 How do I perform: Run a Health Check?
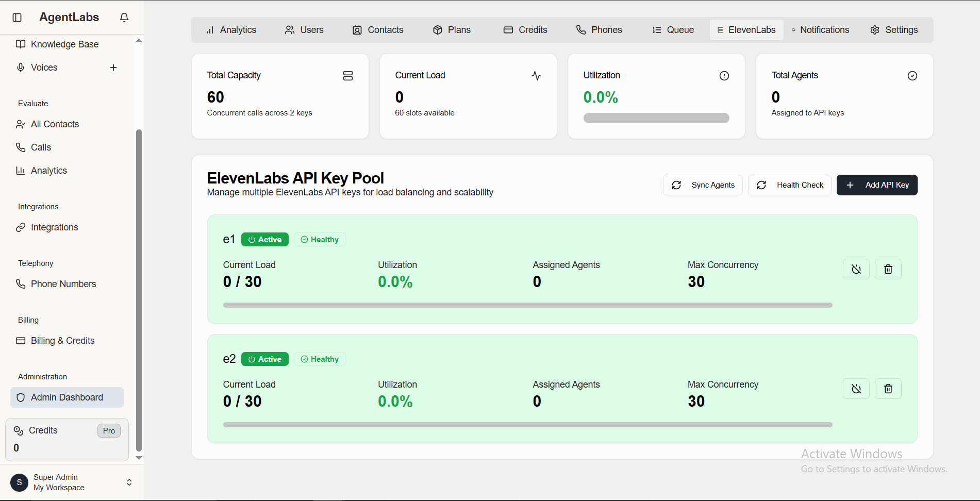pos(789,185)
